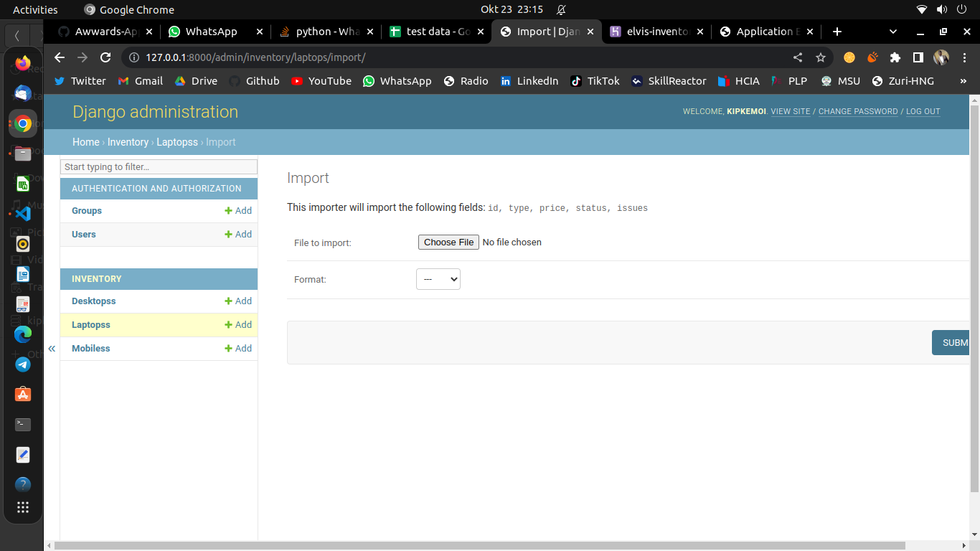Click the horizontal scrollbar at the bottom
Image resolution: width=980 pixels, height=551 pixels.
click(x=481, y=546)
